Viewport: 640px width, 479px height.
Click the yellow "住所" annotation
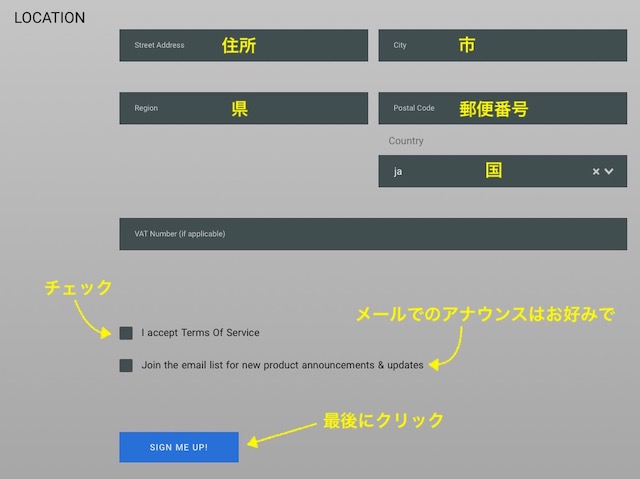[x=239, y=45]
